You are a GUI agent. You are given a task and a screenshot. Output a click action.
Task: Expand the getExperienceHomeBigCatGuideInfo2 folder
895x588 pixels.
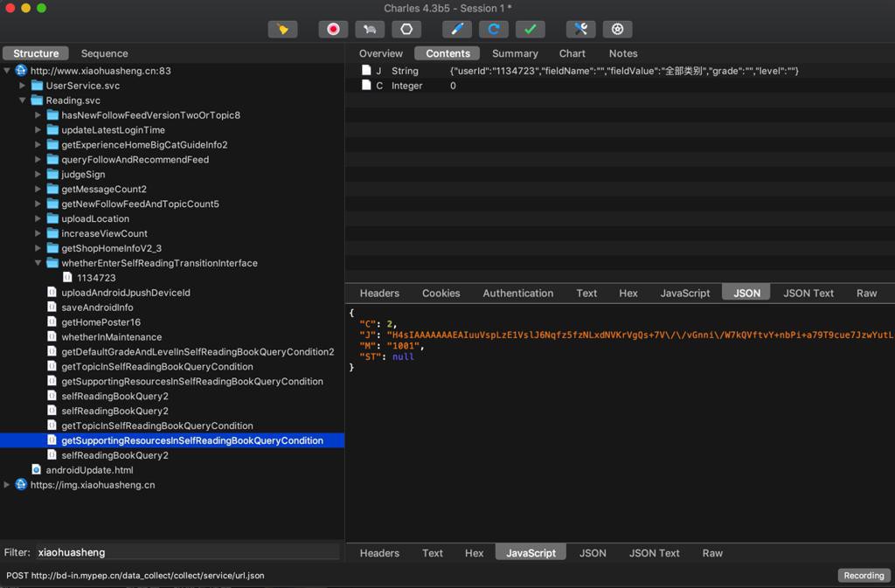pyautogui.click(x=38, y=145)
